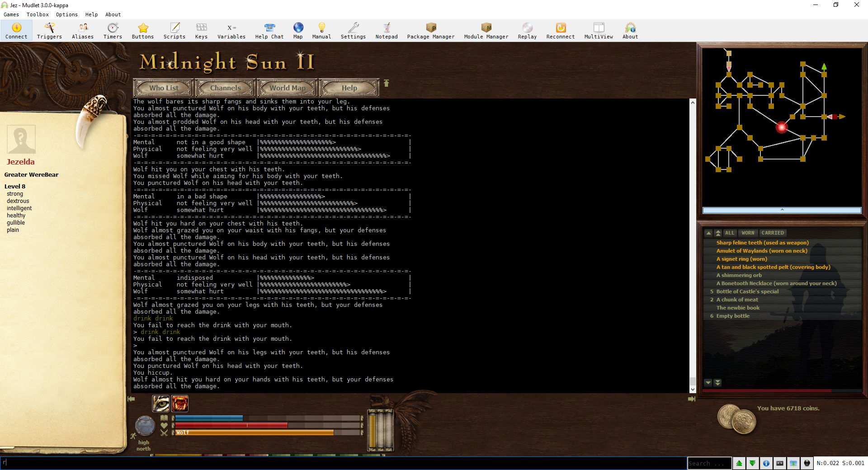This screenshot has width=868, height=470.
Task: Click the green down double-arrow search button
Action: [752, 463]
